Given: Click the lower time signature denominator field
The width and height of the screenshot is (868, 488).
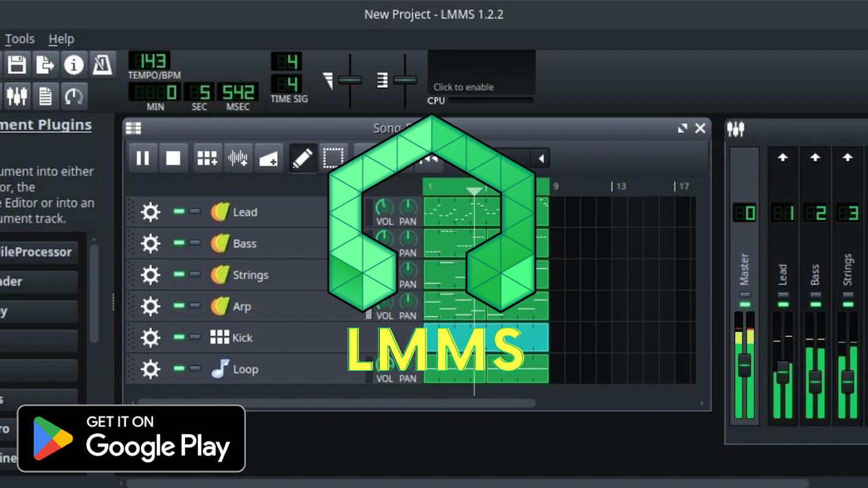Looking at the screenshot, I should tap(286, 84).
